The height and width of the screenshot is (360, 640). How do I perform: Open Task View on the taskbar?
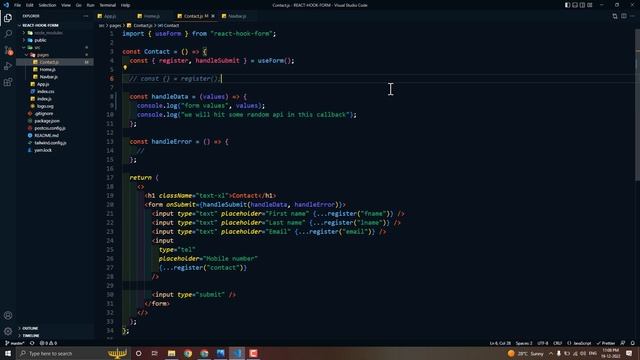coord(154,353)
